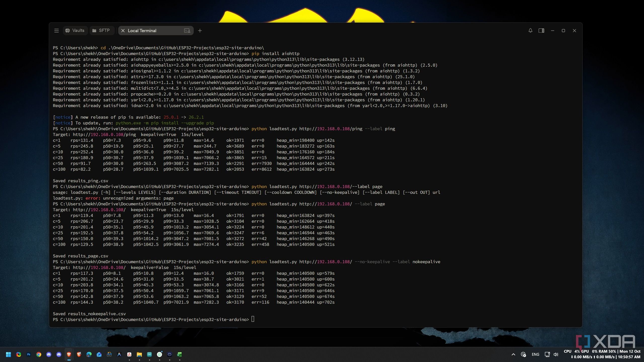Expand the hidden system tray icons chevron
This screenshot has height=362, width=644.
513,354
